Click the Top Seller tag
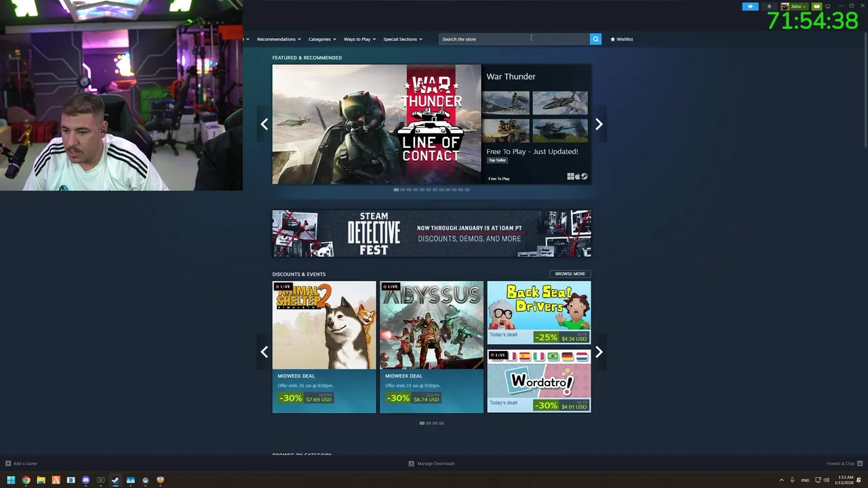 click(x=497, y=160)
